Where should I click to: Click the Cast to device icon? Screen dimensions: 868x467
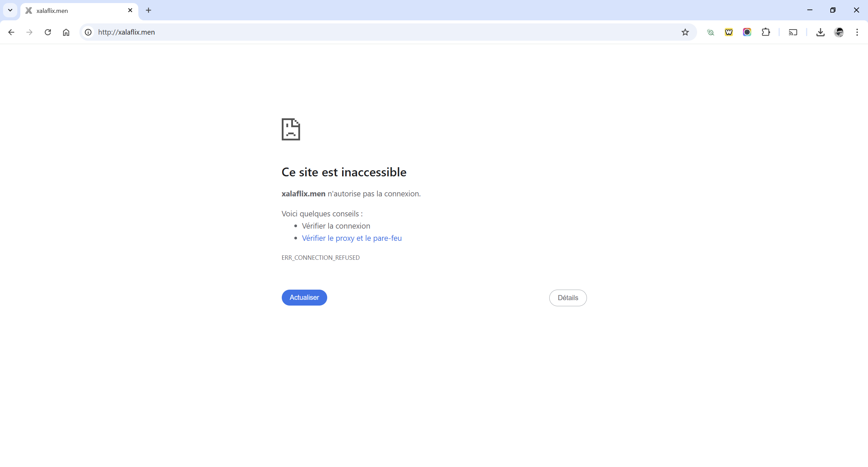pyautogui.click(x=792, y=32)
